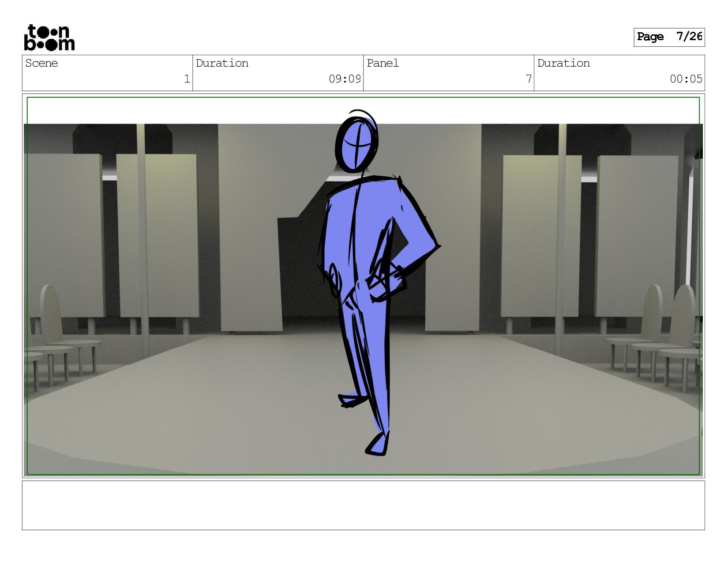728x563 pixels.
Task: Click the empty notes box below panel
Action: tap(363, 505)
